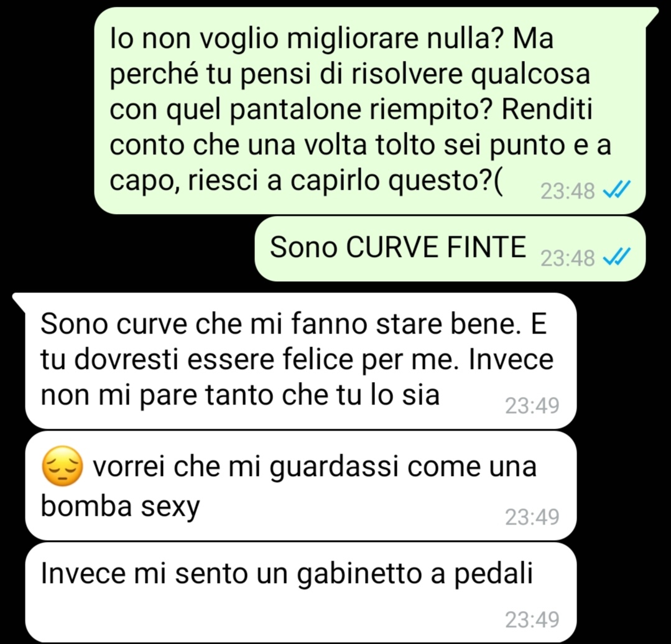Click the tail corner of the first incoming bubble
This screenshot has width=671, height=644.
19,300
